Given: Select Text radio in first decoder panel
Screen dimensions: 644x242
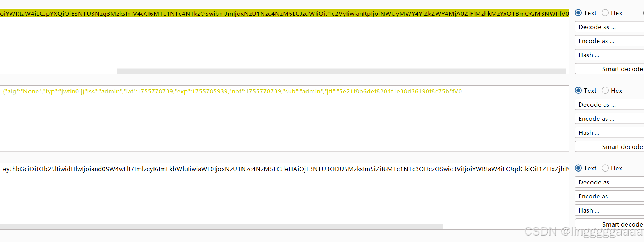Looking at the screenshot, I should tap(578, 13).
